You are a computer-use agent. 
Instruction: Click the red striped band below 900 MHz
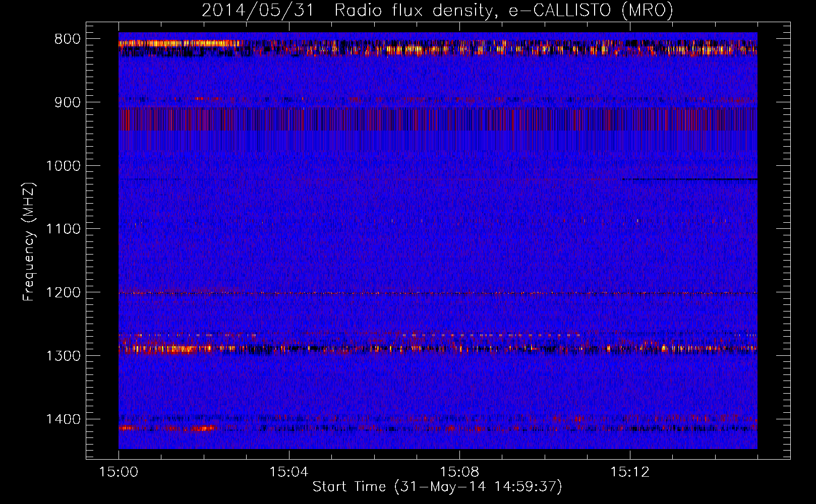coord(438,119)
